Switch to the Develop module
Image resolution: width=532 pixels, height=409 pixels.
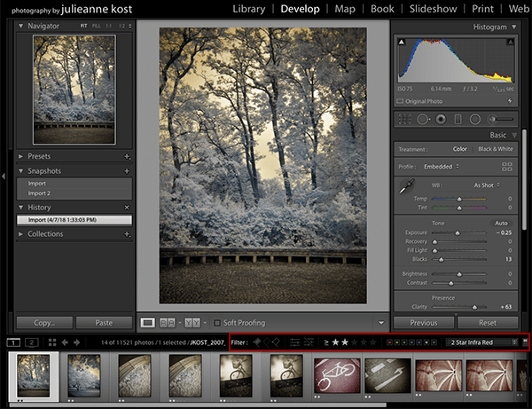(x=300, y=9)
